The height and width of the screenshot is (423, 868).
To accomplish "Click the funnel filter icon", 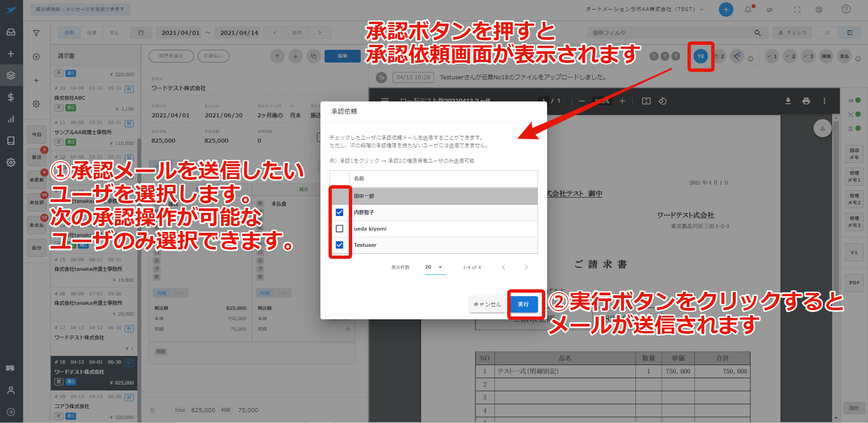I will 36,33.
